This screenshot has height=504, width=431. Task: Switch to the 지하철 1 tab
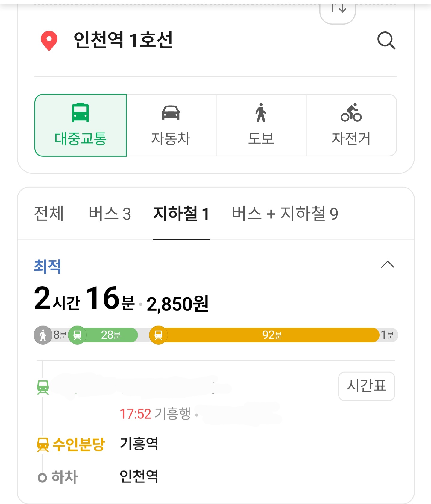(181, 214)
